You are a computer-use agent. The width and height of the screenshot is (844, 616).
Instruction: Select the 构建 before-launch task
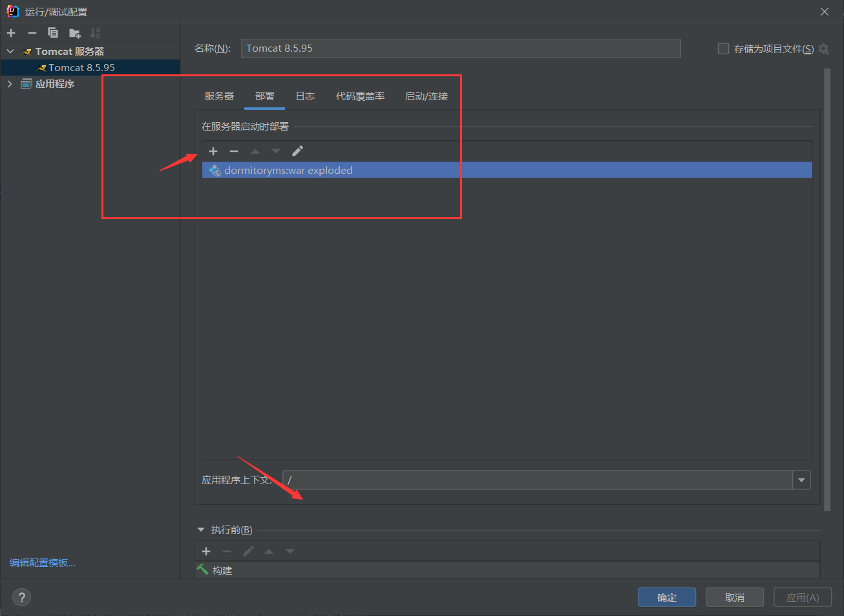pos(507,570)
